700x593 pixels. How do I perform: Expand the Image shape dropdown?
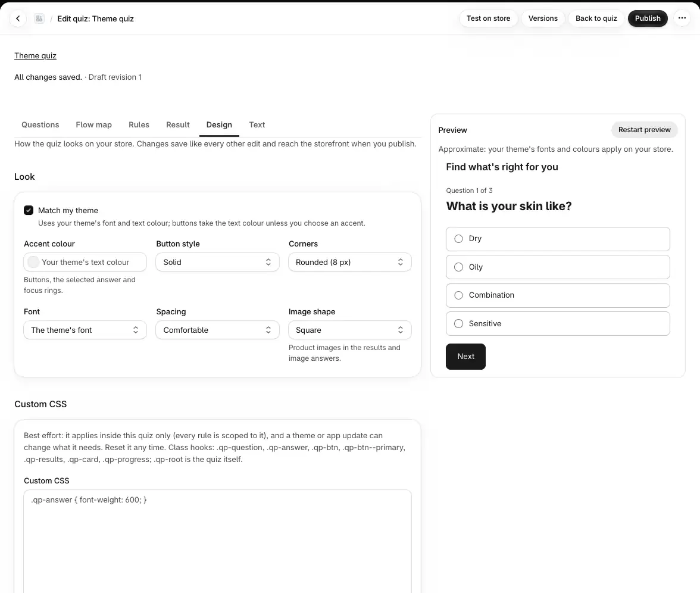coord(349,330)
